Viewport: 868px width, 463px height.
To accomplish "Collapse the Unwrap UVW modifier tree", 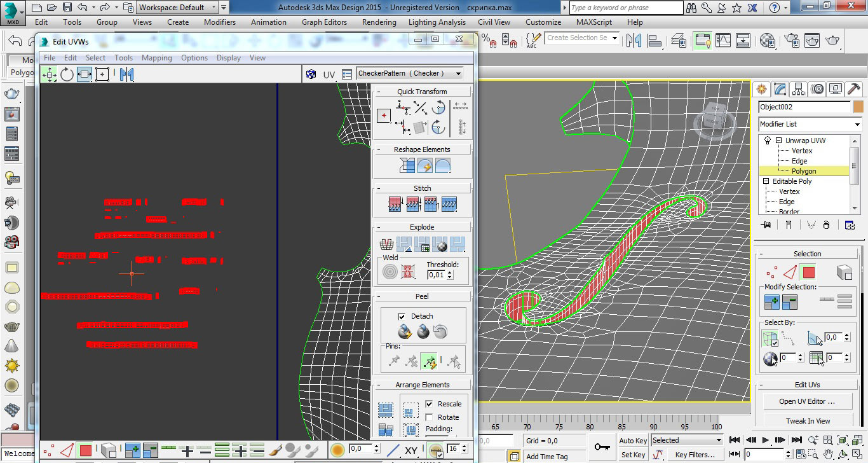I will coord(779,141).
